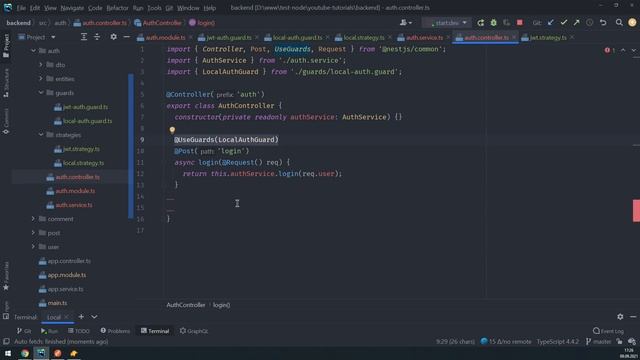Open the user account dropdown in toolbar
This screenshot has width=640, height=360.
[x=406, y=23]
